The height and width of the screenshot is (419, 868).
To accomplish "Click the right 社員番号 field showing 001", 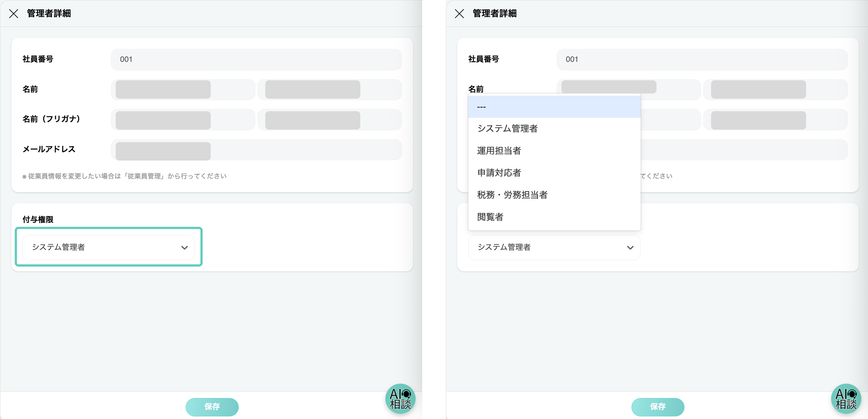I will tap(702, 59).
